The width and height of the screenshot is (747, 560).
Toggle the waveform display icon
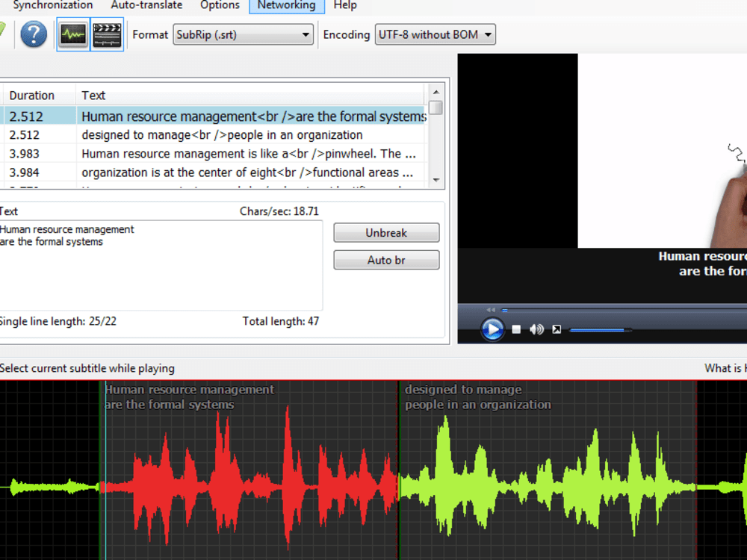[73, 34]
